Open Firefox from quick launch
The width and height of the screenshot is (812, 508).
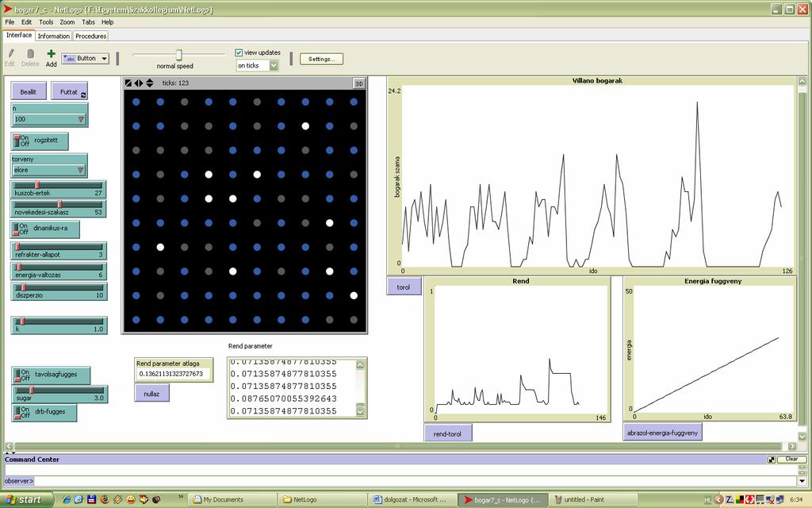pyautogui.click(x=105, y=500)
